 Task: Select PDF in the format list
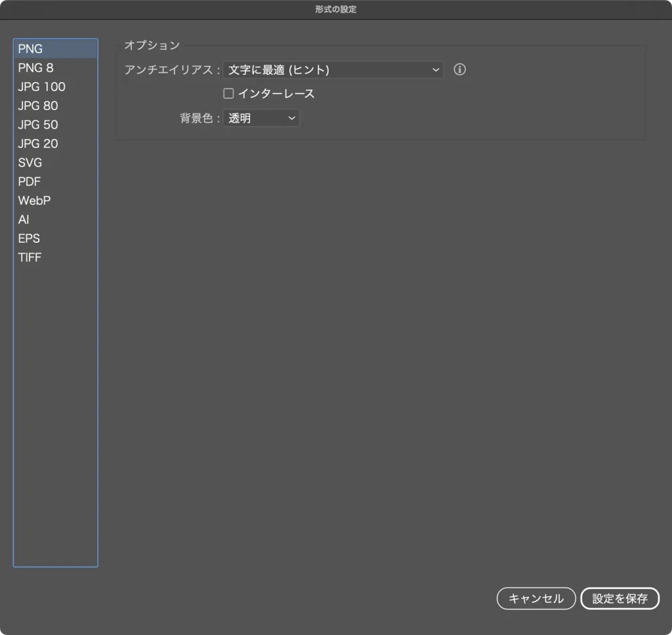(55, 181)
